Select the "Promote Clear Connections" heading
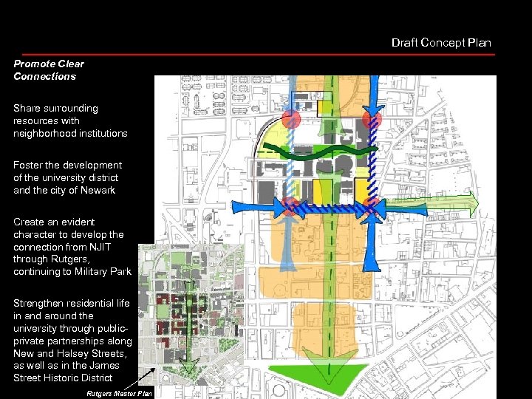 click(49, 70)
